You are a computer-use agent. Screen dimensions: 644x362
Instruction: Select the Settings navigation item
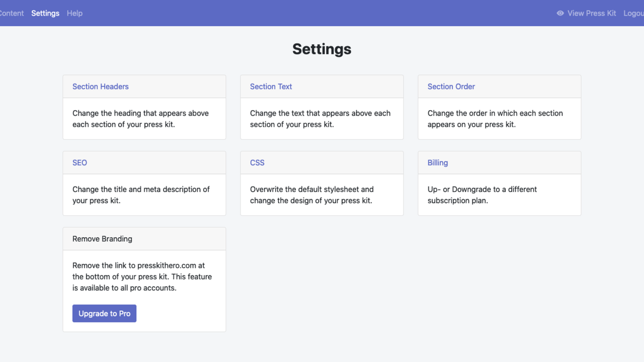point(45,13)
